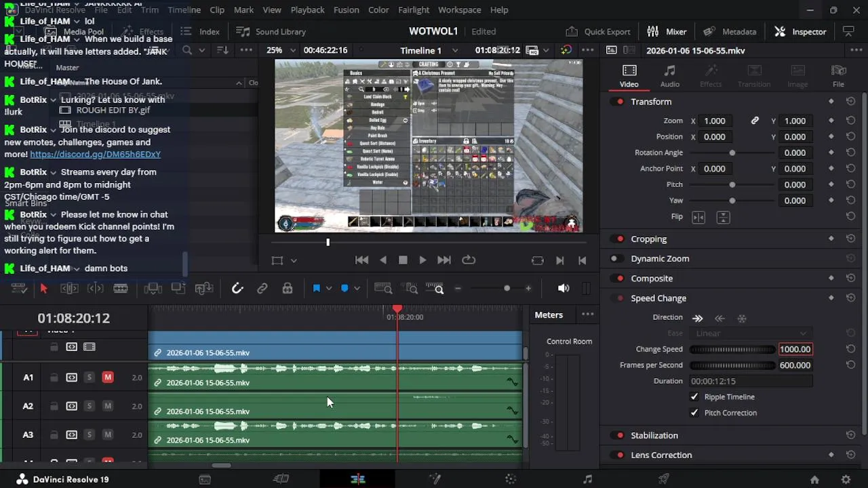Toggle loop playback in the viewer
The width and height of the screenshot is (868, 488).
coord(469,260)
